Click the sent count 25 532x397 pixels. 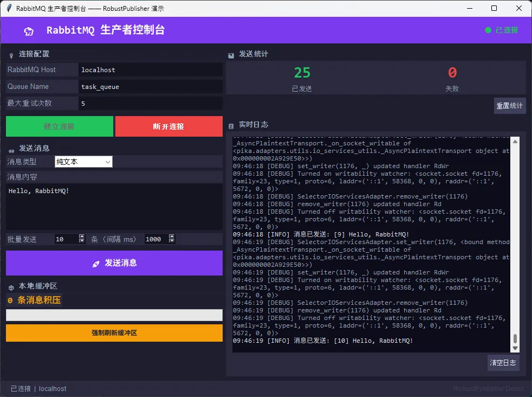click(302, 73)
